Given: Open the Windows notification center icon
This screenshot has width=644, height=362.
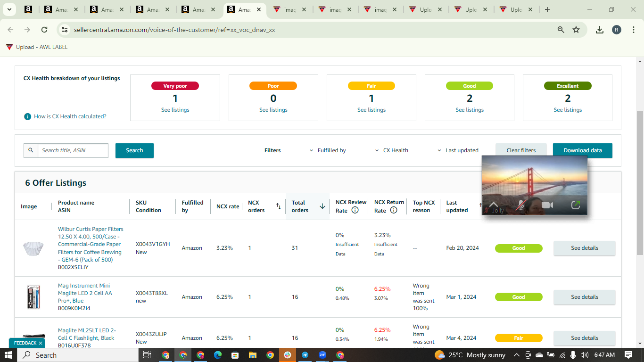Looking at the screenshot, I should tap(628, 355).
